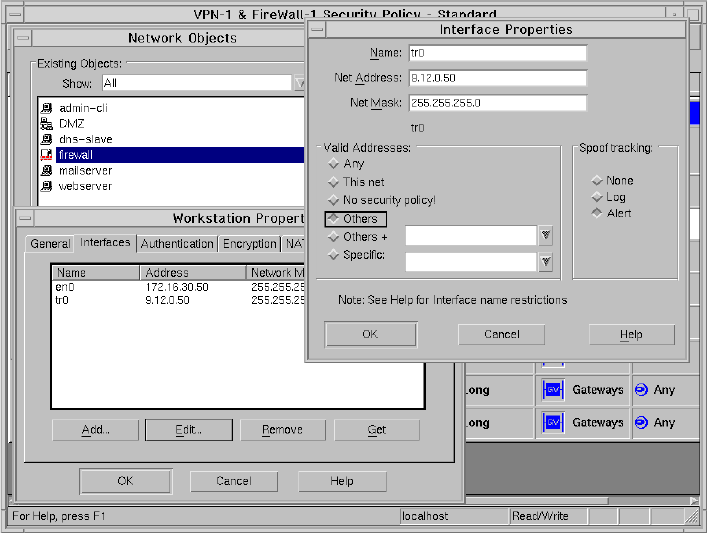The image size is (707, 533).
Task: Switch to the Encryption tab
Action: coord(249,244)
